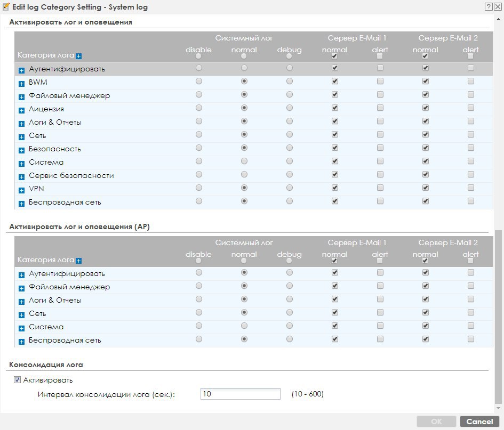Image resolution: width=504 pixels, height=430 pixels.
Task: Expand the BWM log category
Action: point(21,84)
